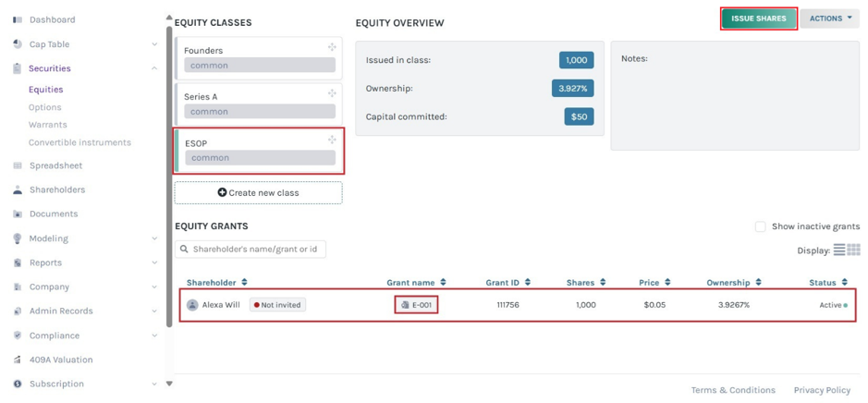Click the Spreadsheet sidebar icon
The width and height of the screenshot is (868, 403).
(18, 165)
